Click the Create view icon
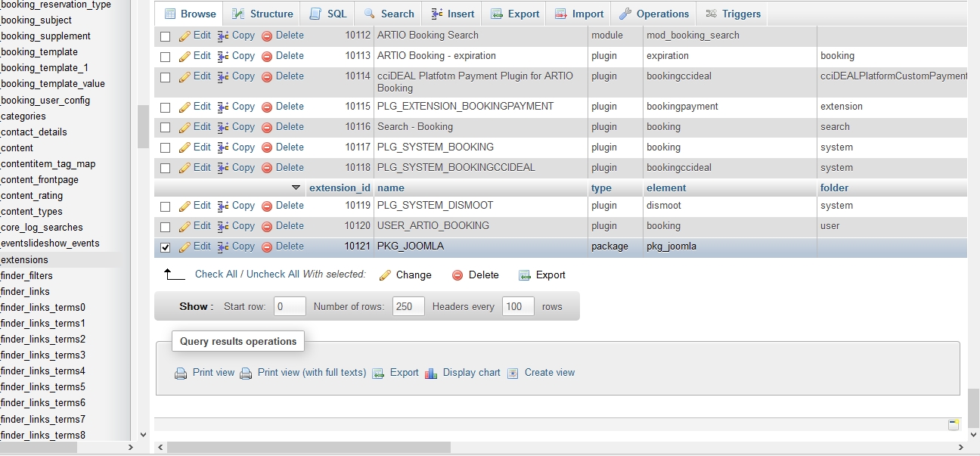 [513, 373]
